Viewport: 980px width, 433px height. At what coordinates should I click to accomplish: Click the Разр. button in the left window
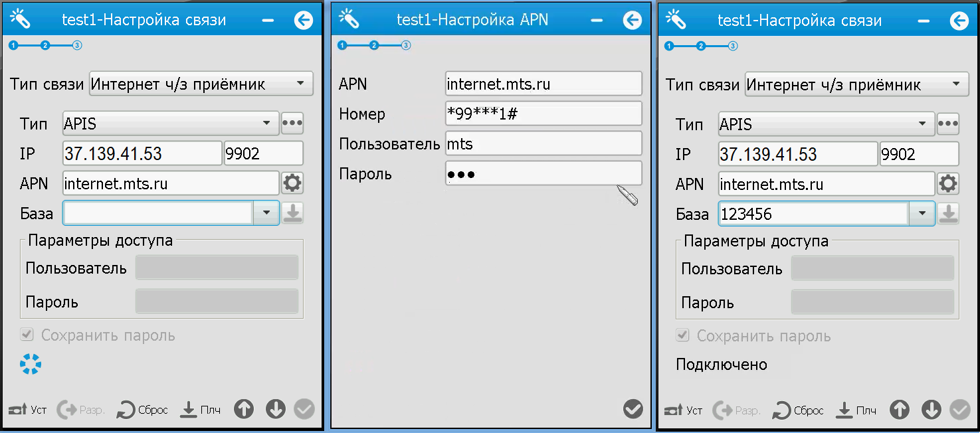tap(81, 410)
